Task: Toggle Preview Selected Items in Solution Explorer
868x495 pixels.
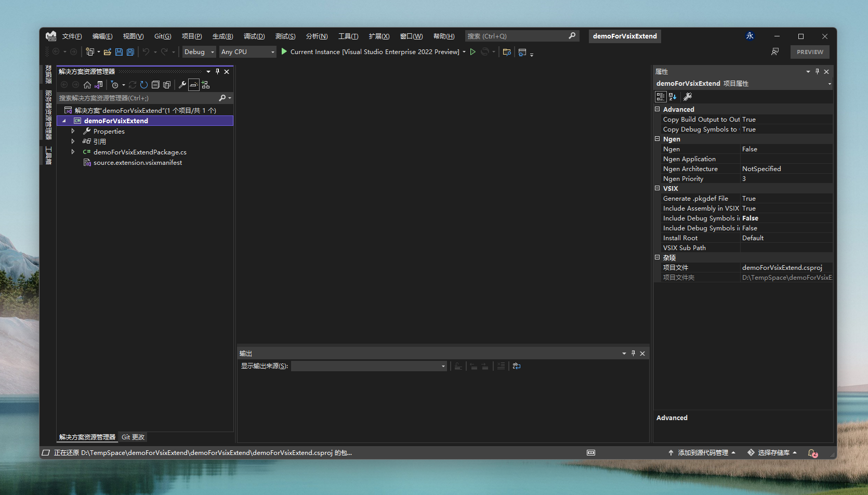Action: pos(194,85)
